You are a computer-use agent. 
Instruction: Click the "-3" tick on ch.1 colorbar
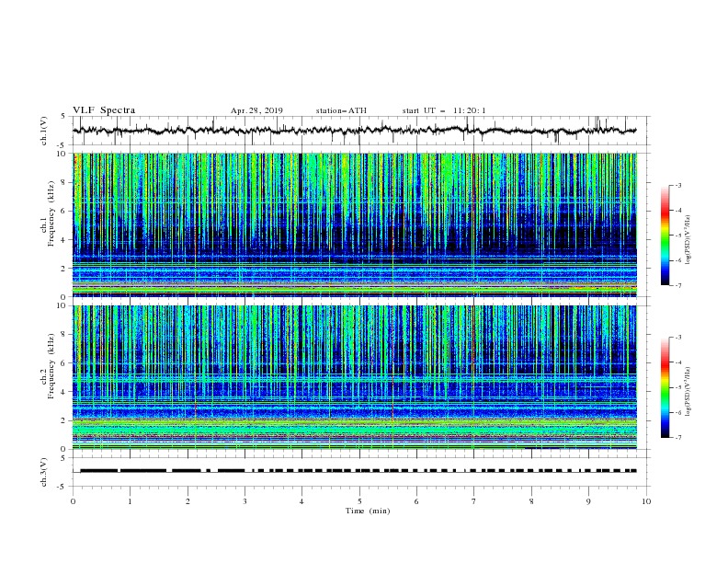coord(677,185)
